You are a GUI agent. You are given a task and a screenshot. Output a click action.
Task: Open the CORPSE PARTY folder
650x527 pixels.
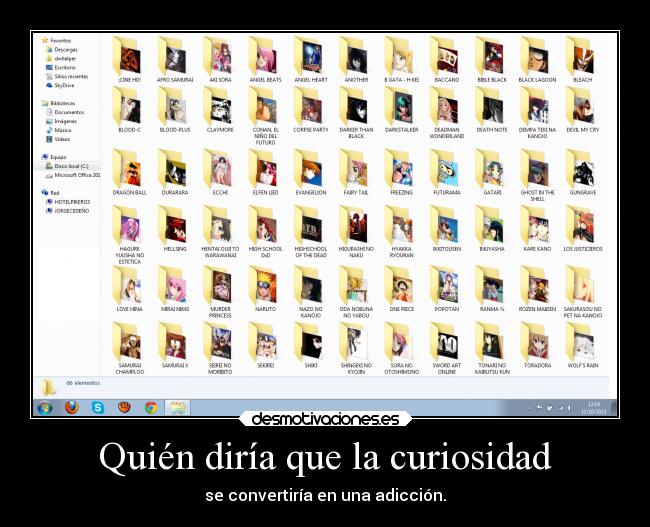coord(310,110)
